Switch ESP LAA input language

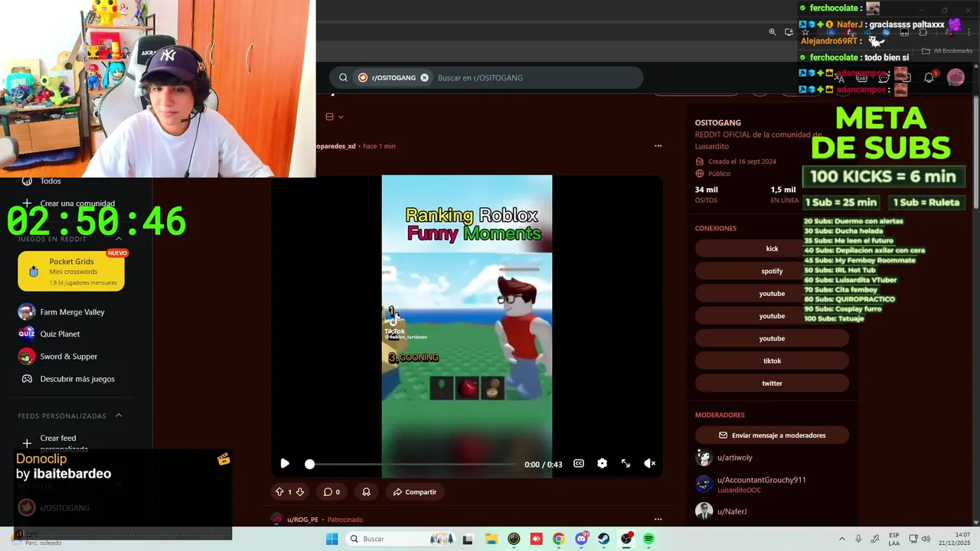[894, 540]
